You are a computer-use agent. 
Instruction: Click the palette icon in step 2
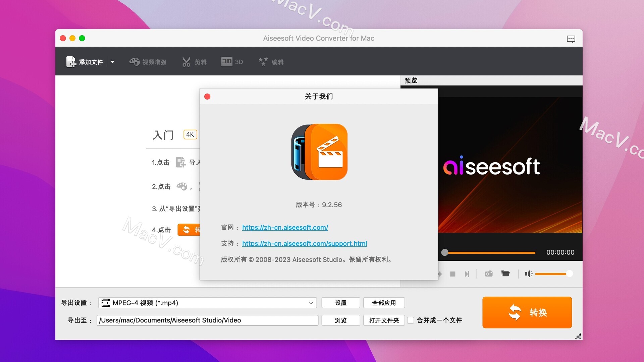pyautogui.click(x=182, y=186)
